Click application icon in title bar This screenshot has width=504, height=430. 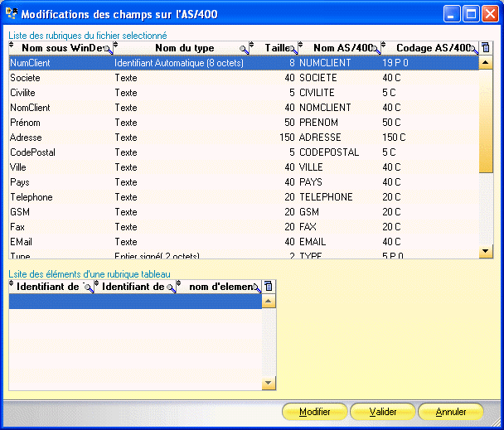click(12, 14)
